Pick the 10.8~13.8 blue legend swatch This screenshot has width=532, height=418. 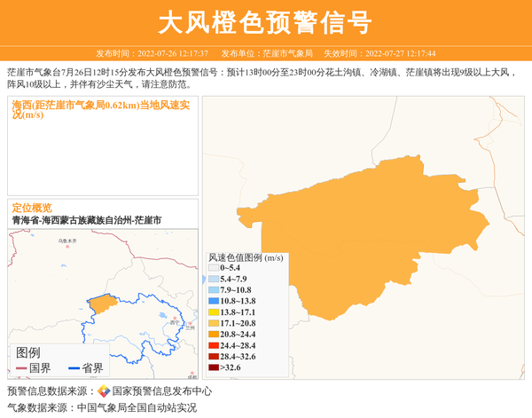click(x=213, y=301)
